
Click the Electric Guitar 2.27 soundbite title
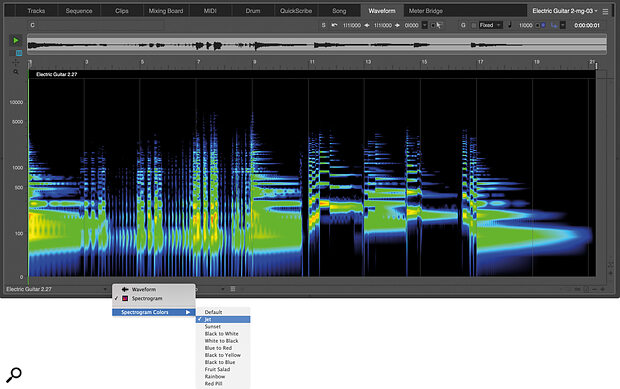tap(57, 74)
